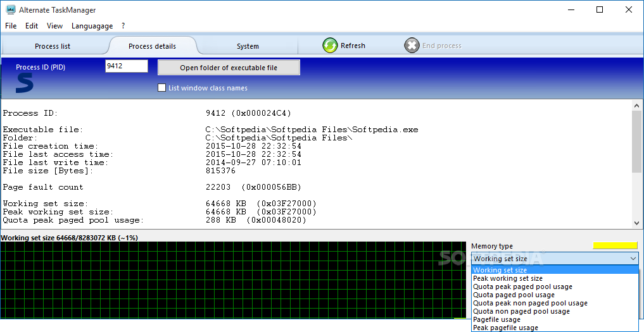Click the Page fault count value 22203
The height and width of the screenshot is (332, 644).
(253, 187)
